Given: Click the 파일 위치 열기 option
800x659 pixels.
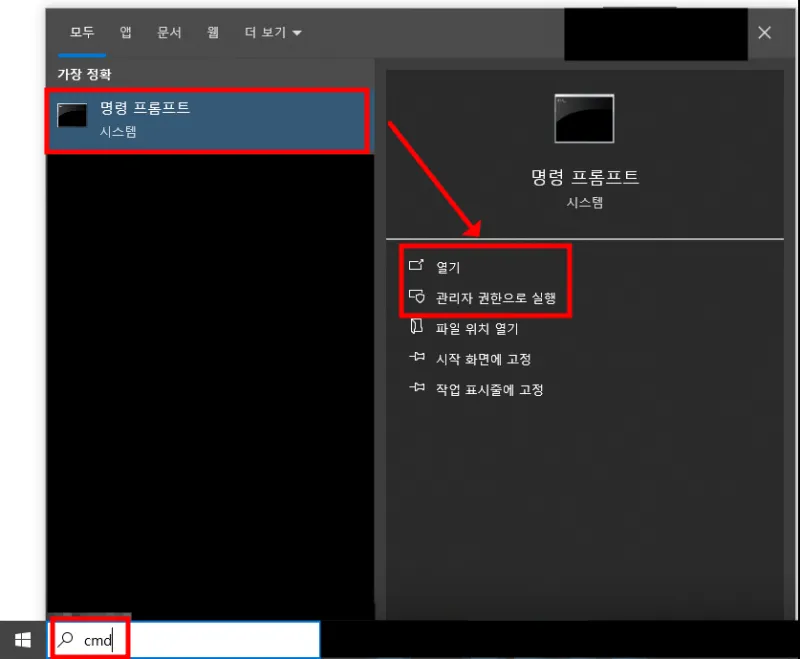Looking at the screenshot, I should point(477,328).
